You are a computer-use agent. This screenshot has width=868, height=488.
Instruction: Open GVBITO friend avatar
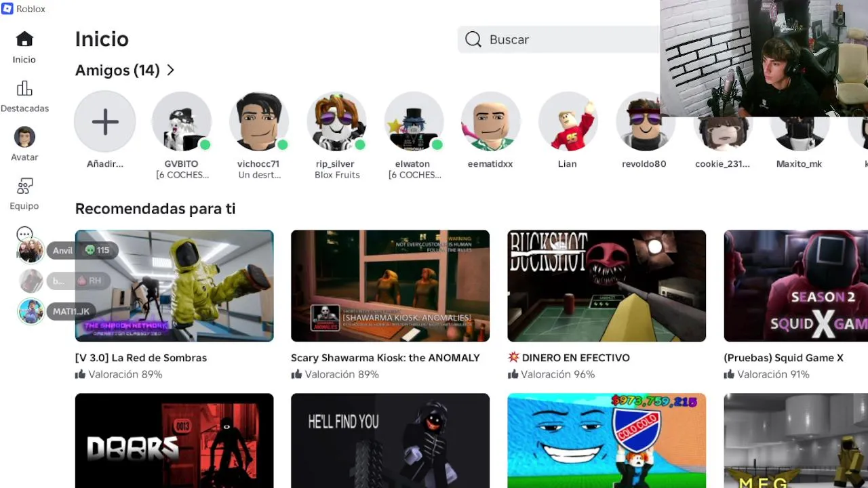click(182, 122)
